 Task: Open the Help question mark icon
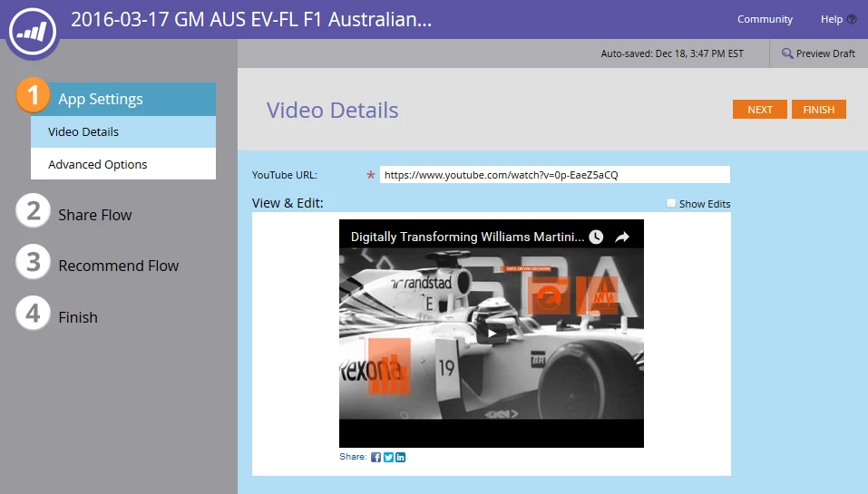coord(852,19)
